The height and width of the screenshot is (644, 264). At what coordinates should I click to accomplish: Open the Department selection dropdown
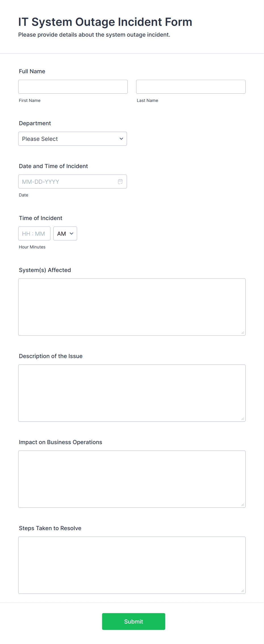72,139
